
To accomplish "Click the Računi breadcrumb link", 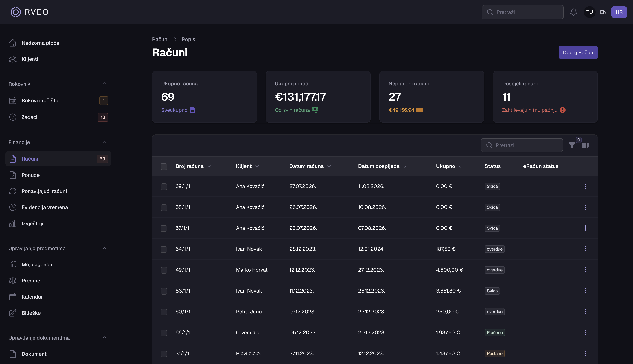I will [x=160, y=39].
